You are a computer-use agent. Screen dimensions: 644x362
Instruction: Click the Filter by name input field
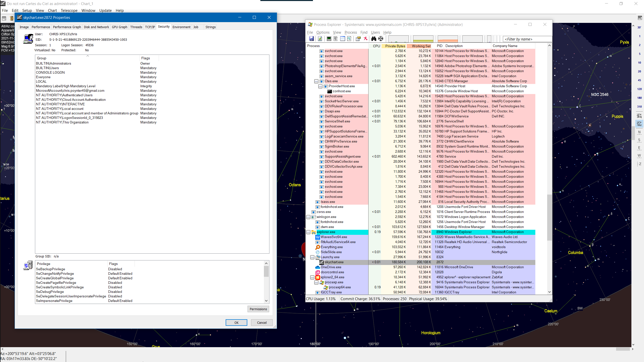pyautogui.click(x=527, y=39)
